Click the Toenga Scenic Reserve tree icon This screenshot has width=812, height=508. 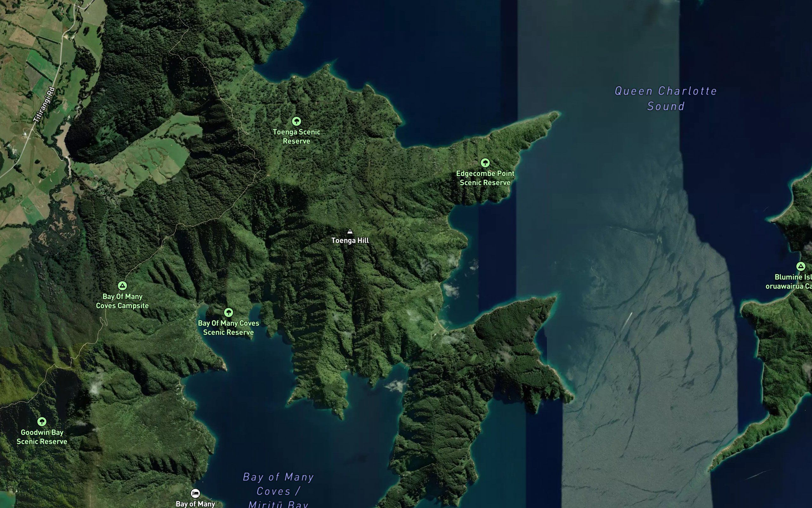pos(296,121)
